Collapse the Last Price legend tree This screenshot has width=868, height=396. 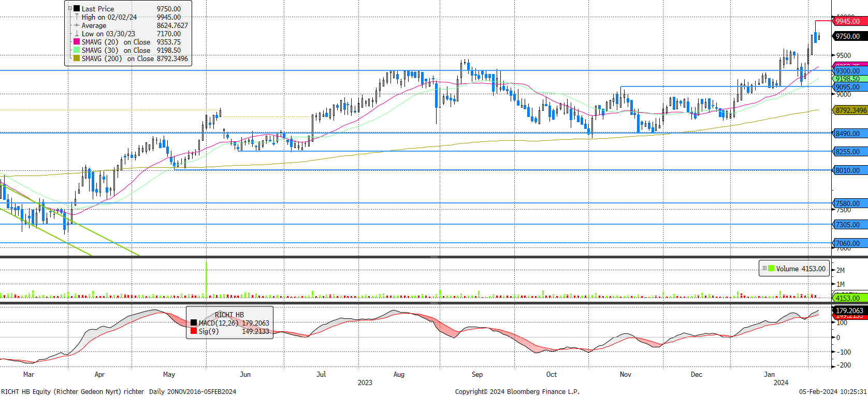tap(70, 9)
